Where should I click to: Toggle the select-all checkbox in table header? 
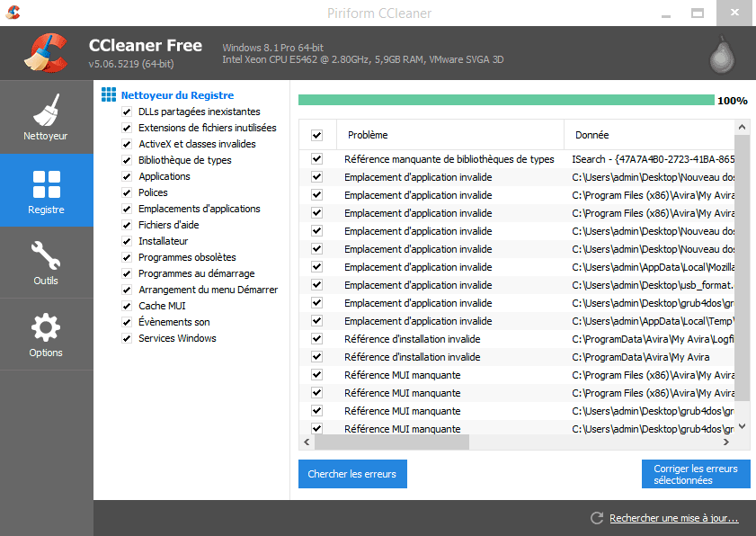(x=316, y=135)
